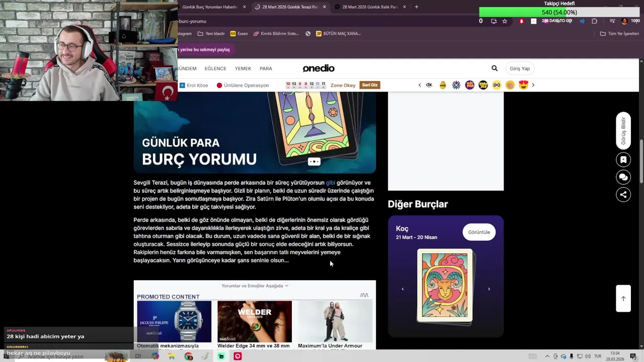This screenshot has height=362, width=644.
Task: Open 'Yeni klasör' bookmark folder
Action: (211, 34)
